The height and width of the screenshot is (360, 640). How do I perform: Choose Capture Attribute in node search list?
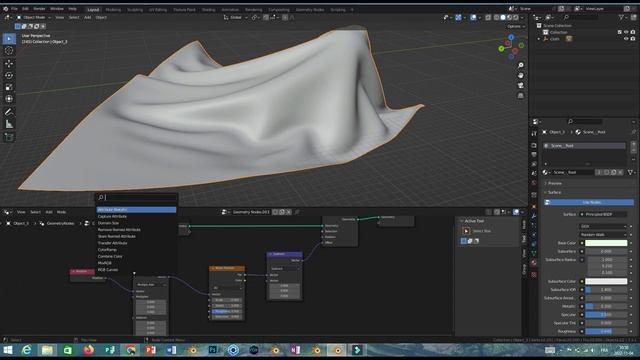coord(112,216)
